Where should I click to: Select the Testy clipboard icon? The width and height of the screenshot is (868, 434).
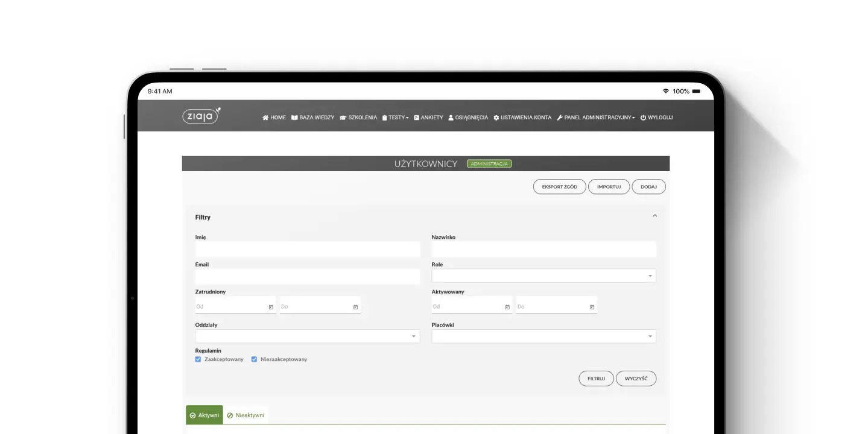coord(386,118)
